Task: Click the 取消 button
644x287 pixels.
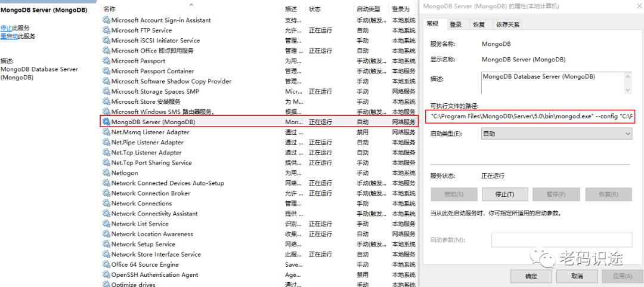Action: pyautogui.click(x=577, y=276)
